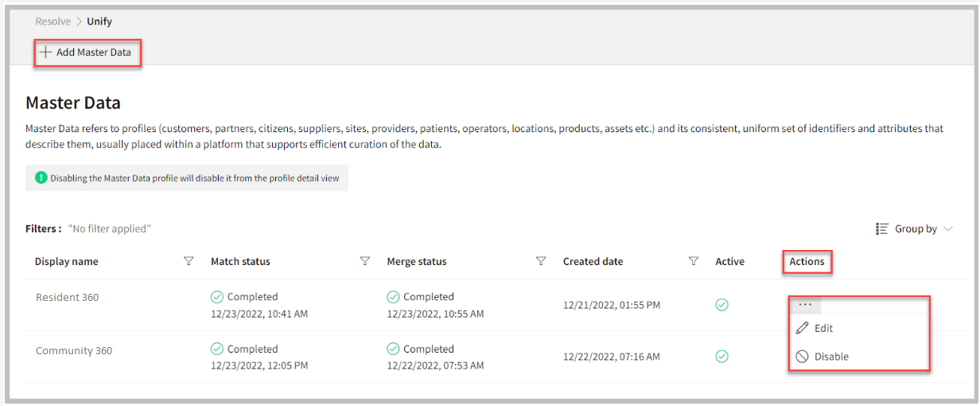Image resolution: width=980 pixels, height=406 pixels.
Task: Filter the Merge status column
Action: point(541,261)
